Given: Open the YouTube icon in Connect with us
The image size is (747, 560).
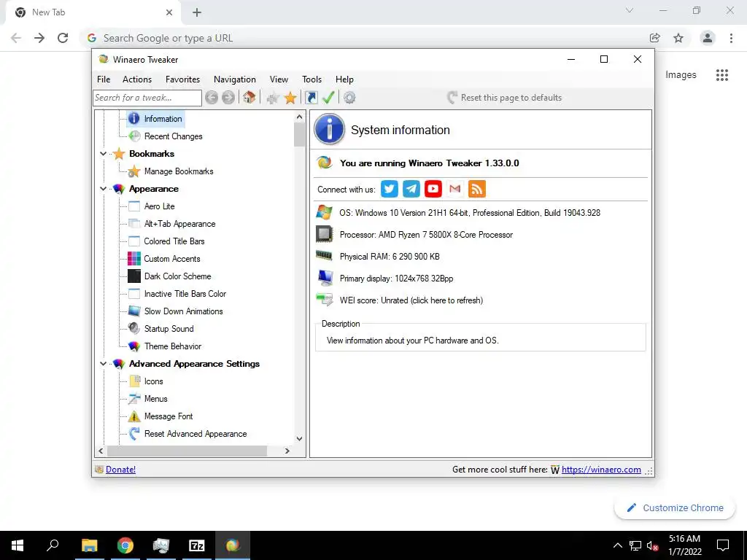Looking at the screenshot, I should 433,189.
